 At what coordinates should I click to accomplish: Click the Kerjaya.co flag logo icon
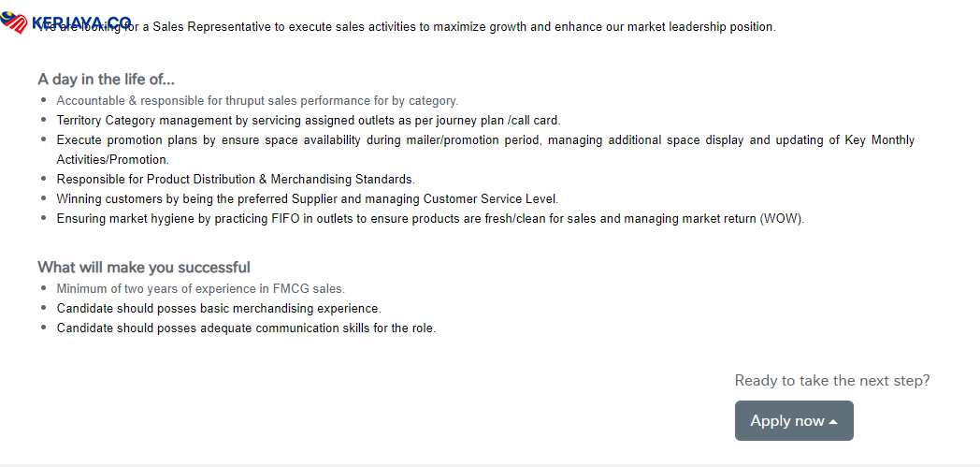click(15, 22)
